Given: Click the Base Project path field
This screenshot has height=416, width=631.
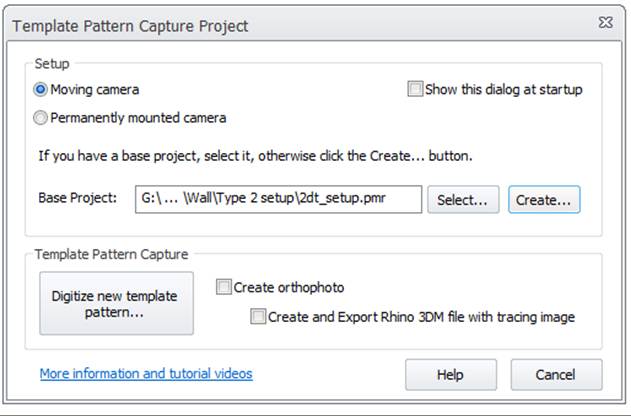Looking at the screenshot, I should pos(277,199).
